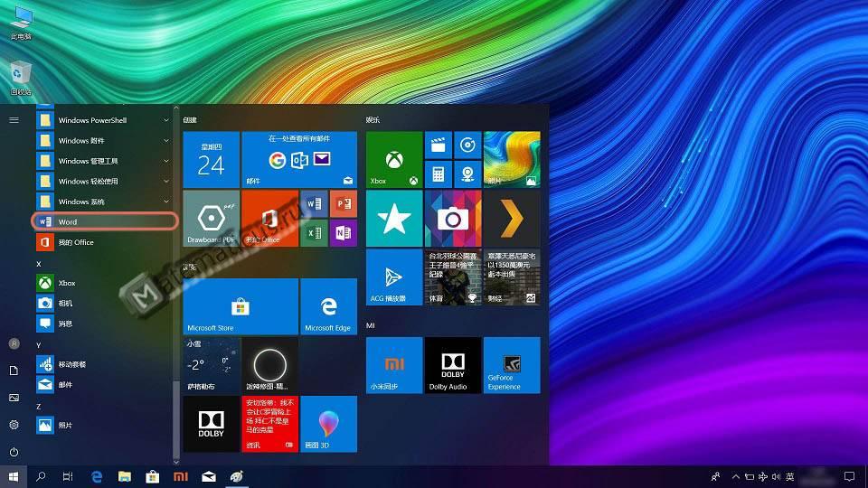The height and width of the screenshot is (488, 868).
Task: Open the 我的 Office tile
Action: tap(270, 219)
